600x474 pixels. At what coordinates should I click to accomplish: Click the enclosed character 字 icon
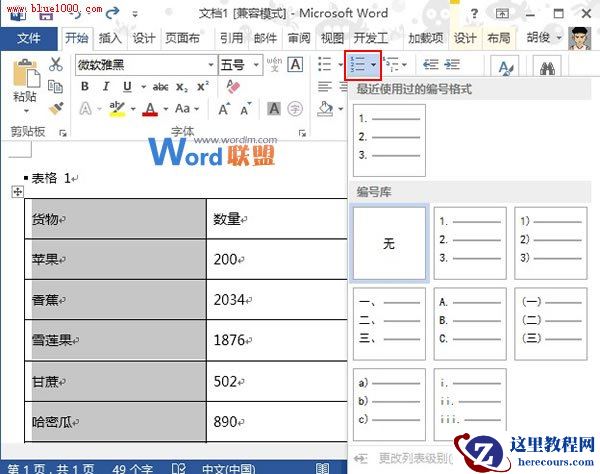[295, 109]
